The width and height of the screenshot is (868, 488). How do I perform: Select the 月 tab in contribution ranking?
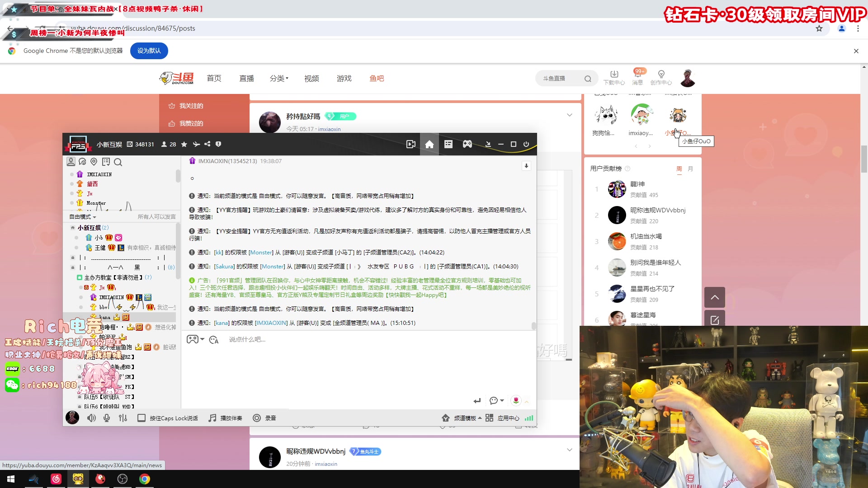point(690,169)
